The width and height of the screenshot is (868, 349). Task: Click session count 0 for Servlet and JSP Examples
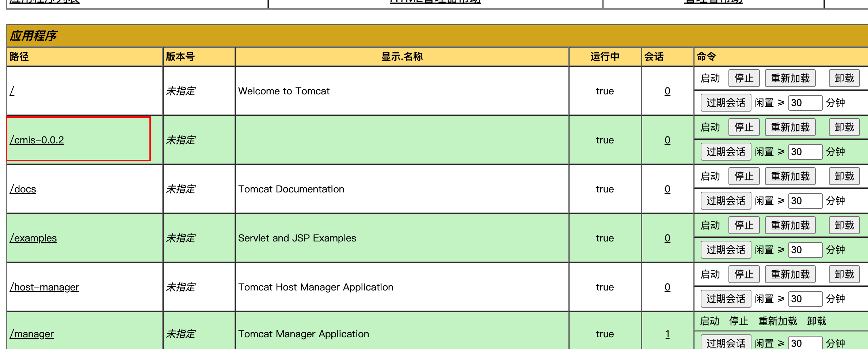tap(667, 238)
